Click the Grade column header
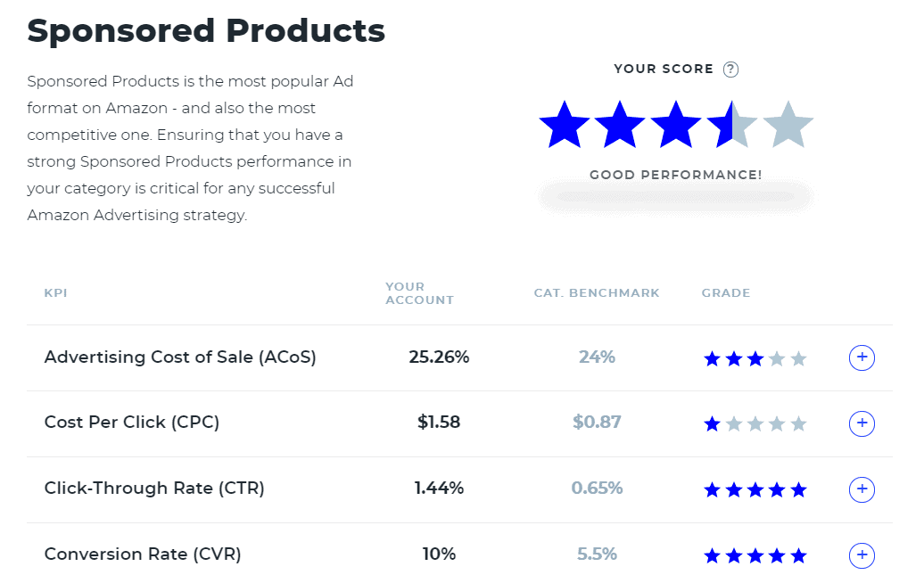924x583 pixels. [726, 293]
